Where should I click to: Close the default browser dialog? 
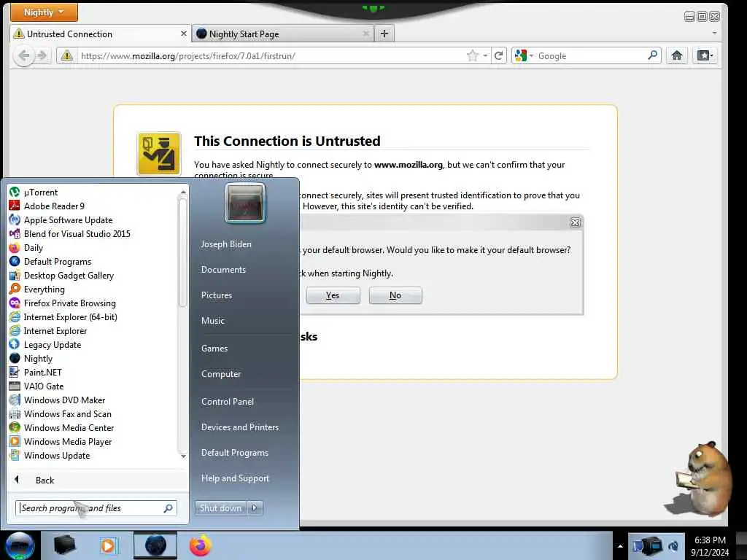click(575, 222)
